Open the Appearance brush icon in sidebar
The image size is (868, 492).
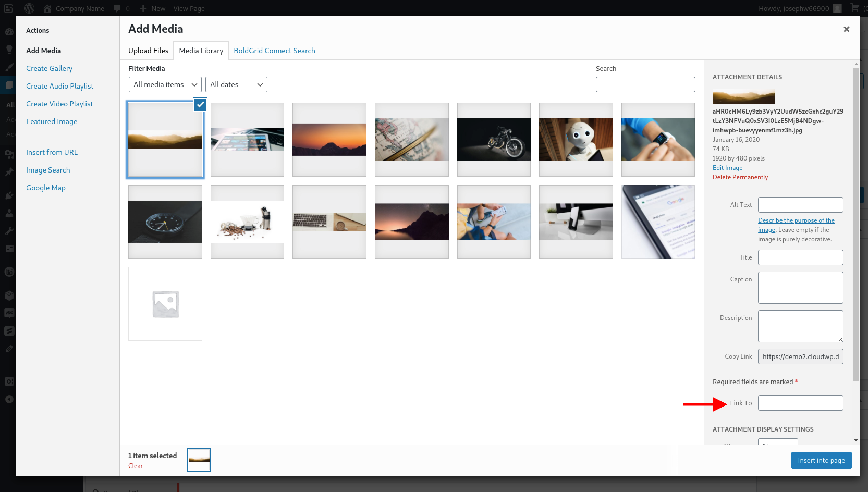(9, 67)
